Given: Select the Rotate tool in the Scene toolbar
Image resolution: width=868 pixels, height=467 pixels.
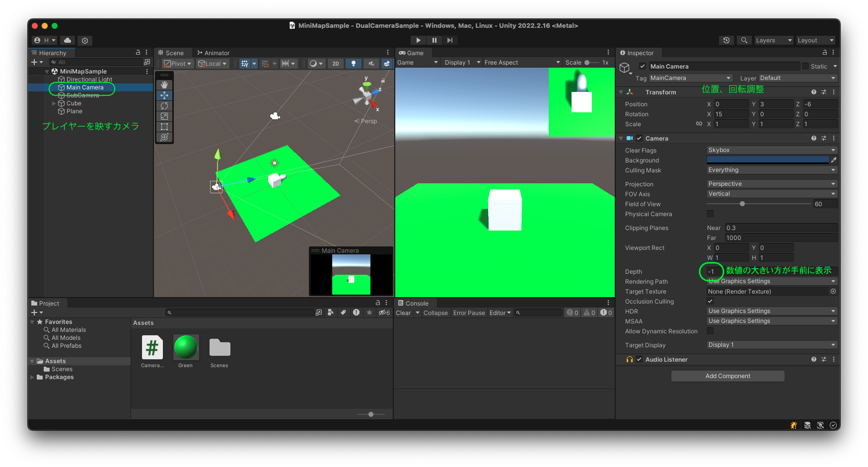Looking at the screenshot, I should pyautogui.click(x=164, y=105).
